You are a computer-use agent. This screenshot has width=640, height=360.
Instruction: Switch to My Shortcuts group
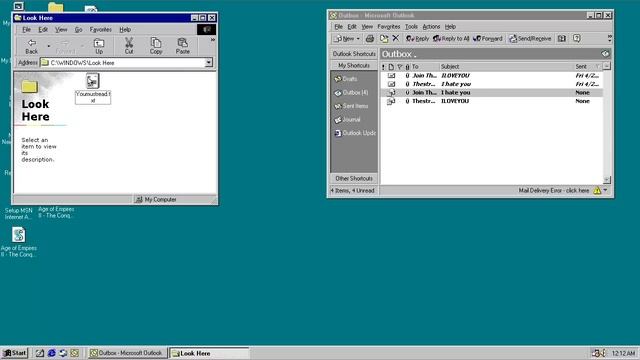click(354, 65)
